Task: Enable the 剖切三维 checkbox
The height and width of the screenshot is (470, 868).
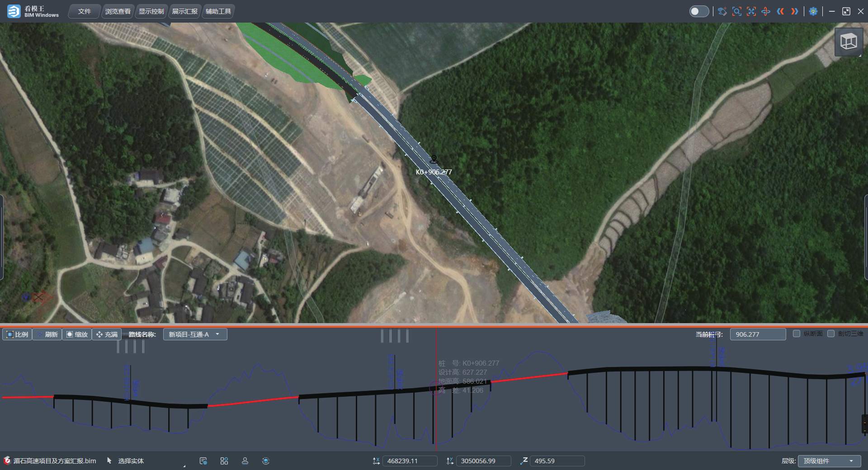Action: point(831,334)
